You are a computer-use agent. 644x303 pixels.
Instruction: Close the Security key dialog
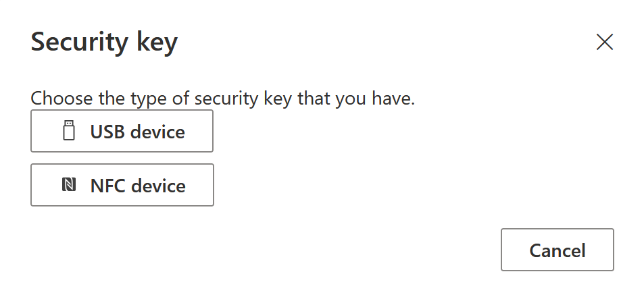click(x=604, y=43)
